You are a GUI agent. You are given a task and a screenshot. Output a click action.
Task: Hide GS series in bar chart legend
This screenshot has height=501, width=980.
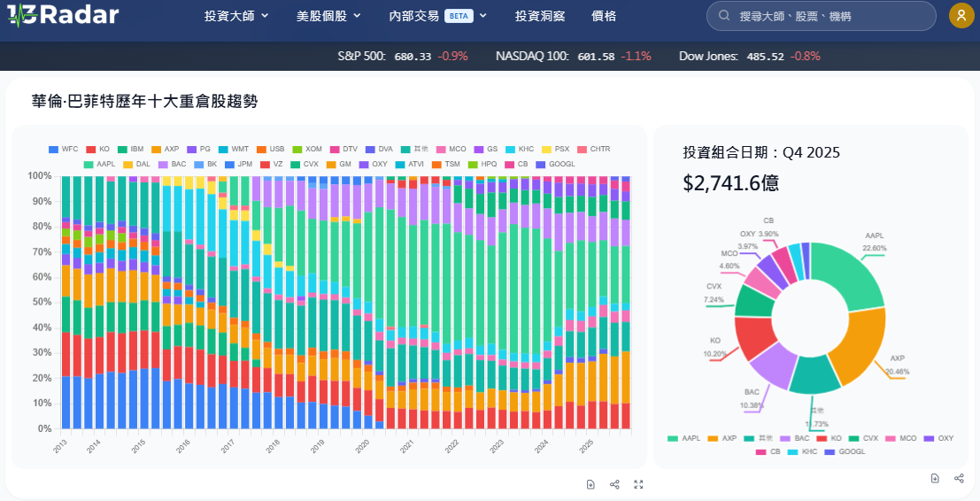[486, 150]
